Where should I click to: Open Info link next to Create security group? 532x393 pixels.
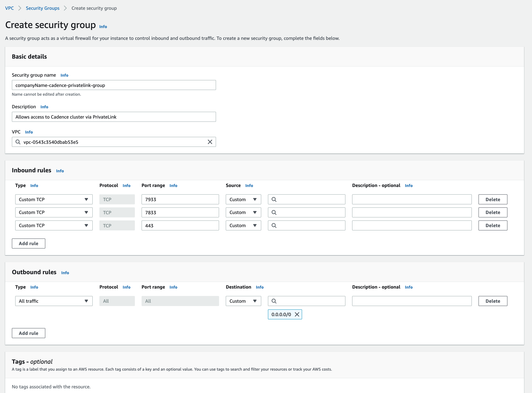click(x=103, y=27)
